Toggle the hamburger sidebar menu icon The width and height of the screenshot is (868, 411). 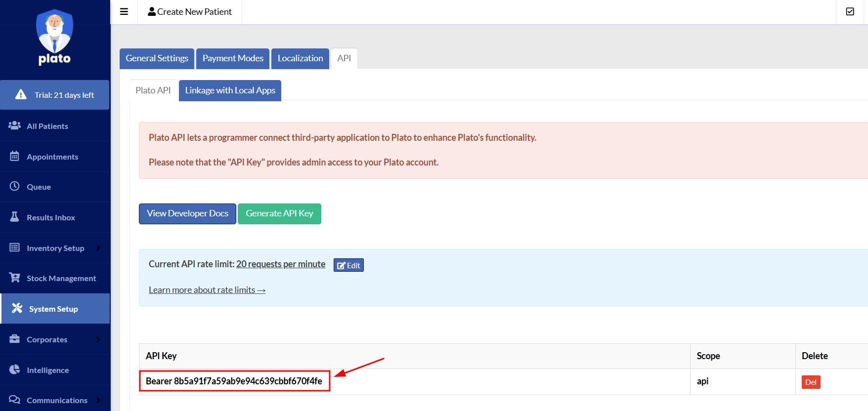(124, 11)
